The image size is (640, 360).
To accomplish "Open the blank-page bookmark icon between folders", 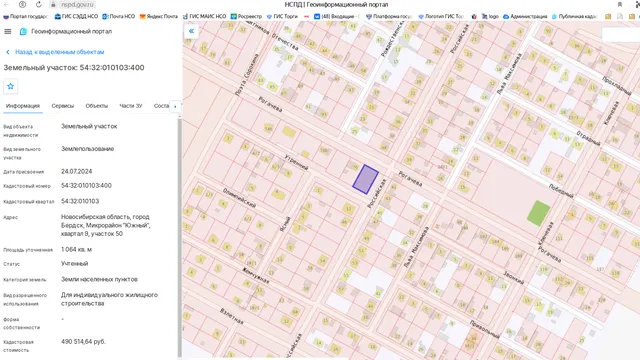I will 620,16.
